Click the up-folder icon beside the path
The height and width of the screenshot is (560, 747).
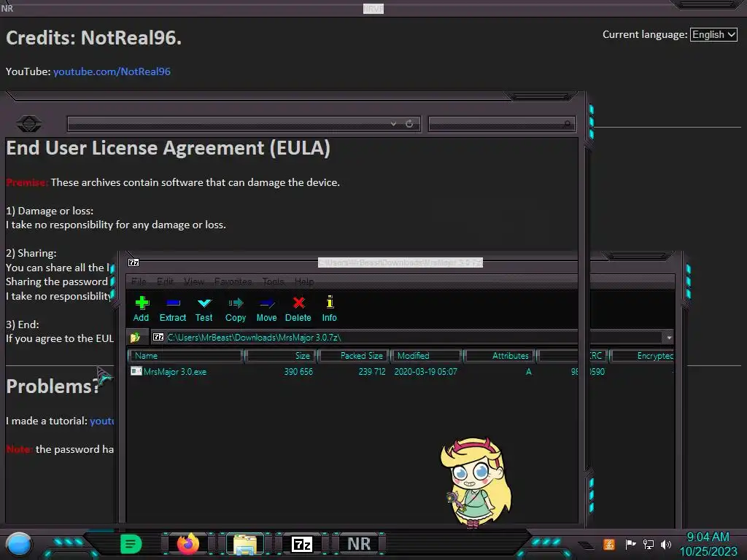pyautogui.click(x=135, y=337)
